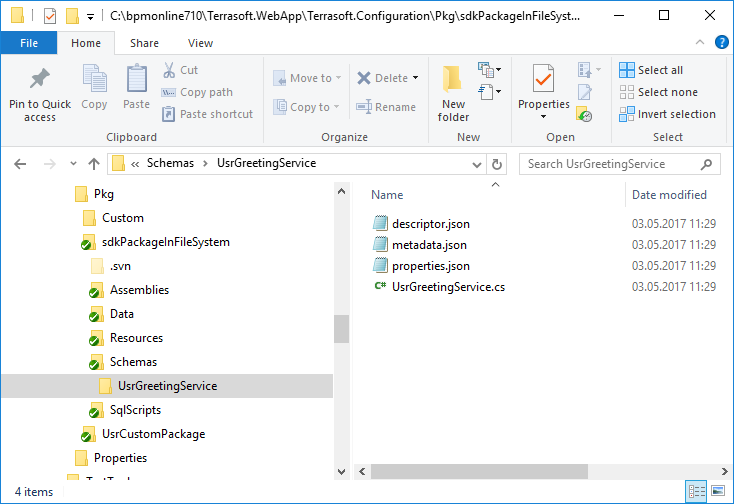Switch to large icons view in status bar
The image size is (734, 504).
click(x=717, y=492)
